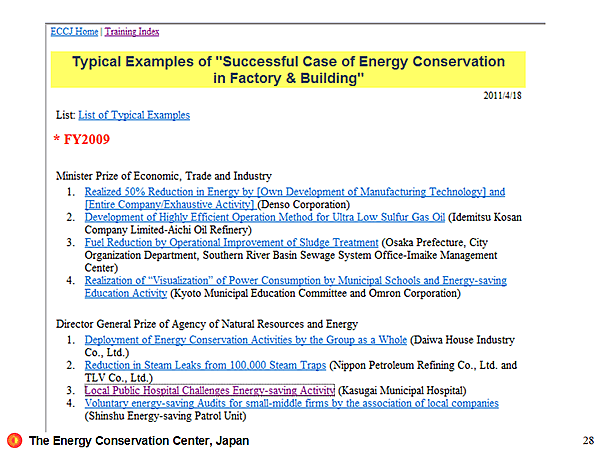
Task: Click the yellow Typical Examples title banner
Action: coord(288,70)
